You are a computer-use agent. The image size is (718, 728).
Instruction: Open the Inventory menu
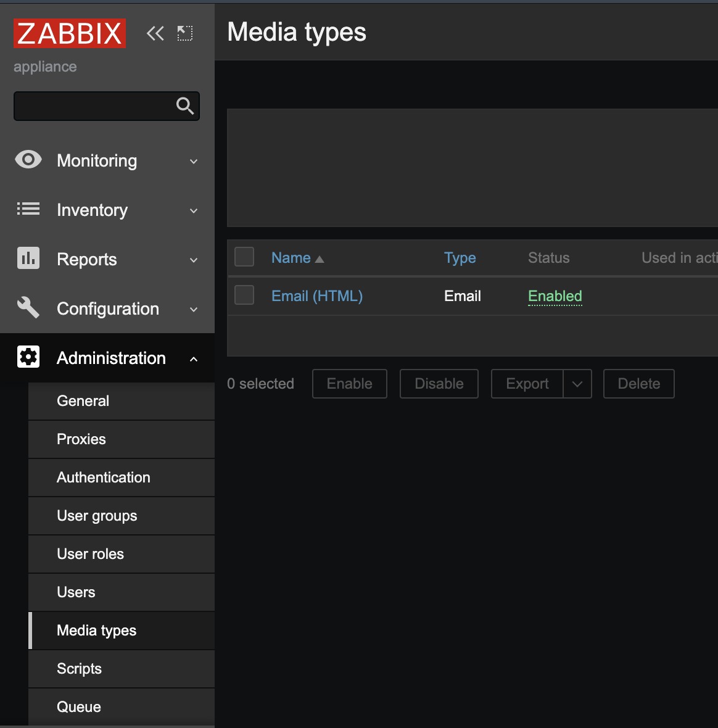pos(107,210)
